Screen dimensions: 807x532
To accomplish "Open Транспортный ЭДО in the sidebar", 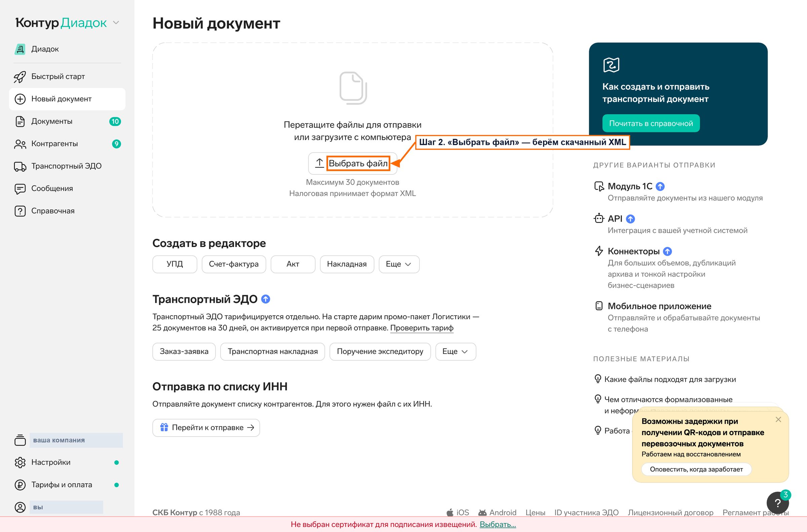I will [x=67, y=166].
